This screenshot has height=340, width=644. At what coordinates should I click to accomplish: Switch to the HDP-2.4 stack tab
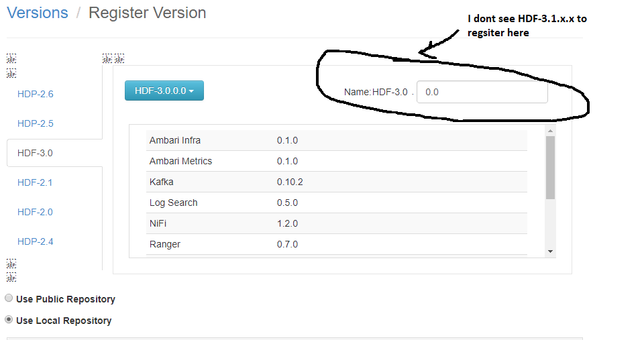(x=36, y=242)
